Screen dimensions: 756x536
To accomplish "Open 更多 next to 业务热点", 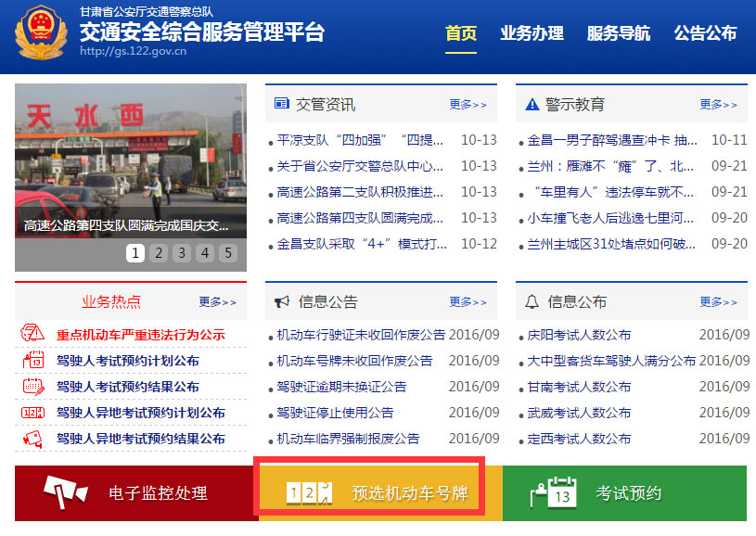I will pyautogui.click(x=217, y=302).
